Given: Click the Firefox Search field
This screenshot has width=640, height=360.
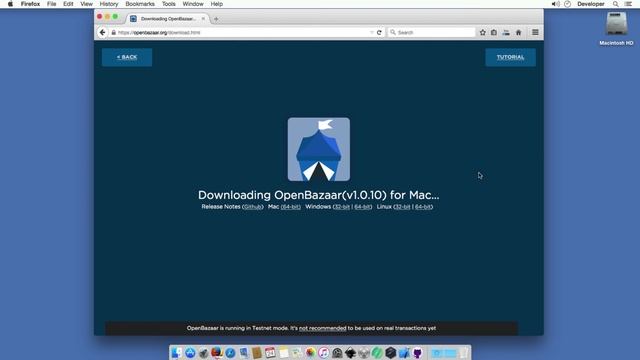Looking at the screenshot, I should [431, 32].
